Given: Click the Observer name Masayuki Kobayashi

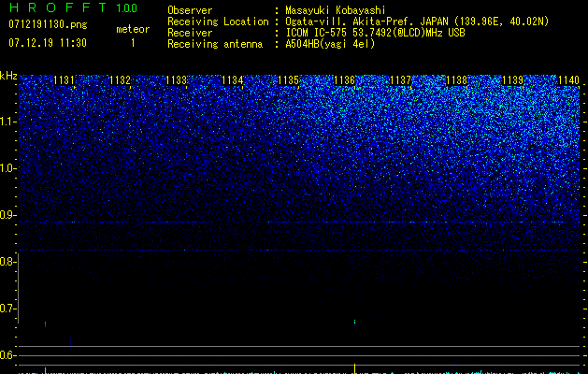Looking at the screenshot, I should coord(335,10).
